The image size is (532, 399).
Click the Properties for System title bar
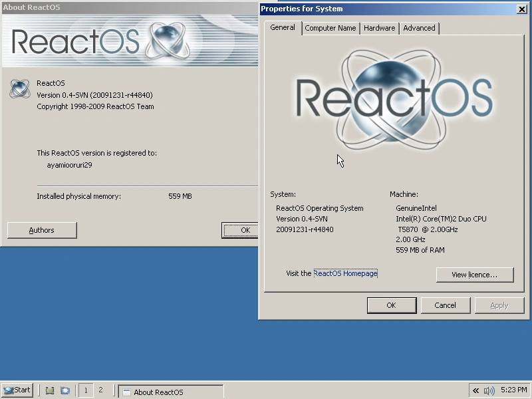(387, 9)
